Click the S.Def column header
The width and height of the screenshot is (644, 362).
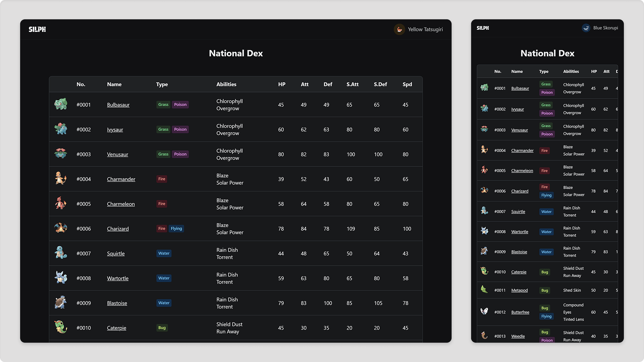click(380, 84)
